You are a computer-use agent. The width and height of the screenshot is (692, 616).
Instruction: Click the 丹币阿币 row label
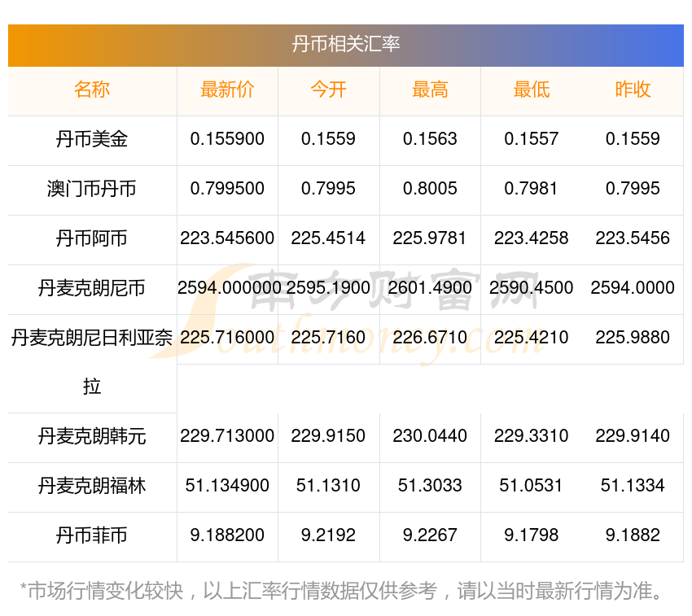pos(92,238)
